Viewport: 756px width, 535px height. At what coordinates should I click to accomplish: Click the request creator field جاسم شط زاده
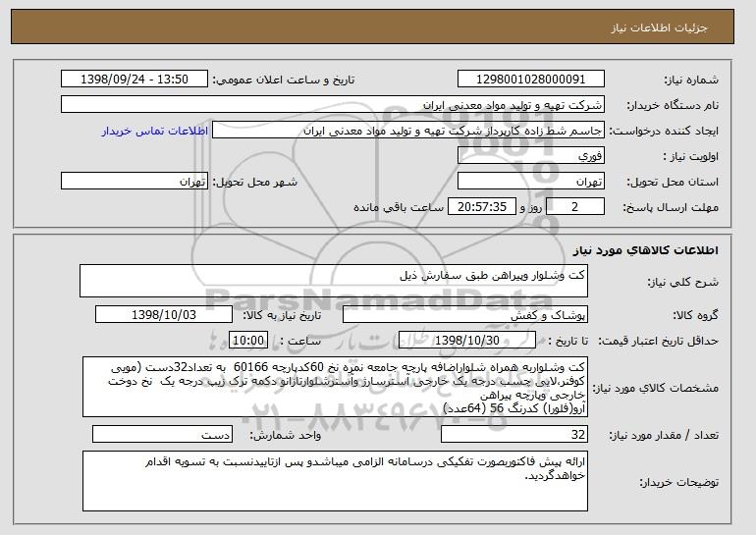point(408,131)
